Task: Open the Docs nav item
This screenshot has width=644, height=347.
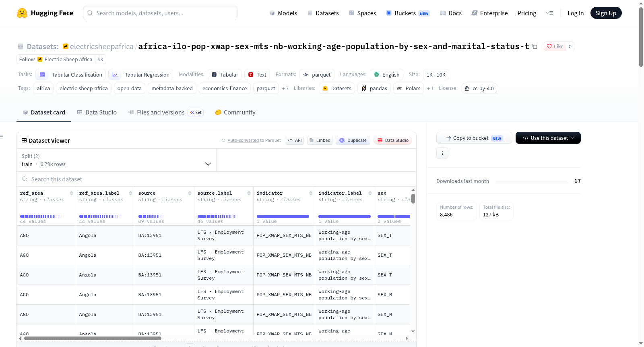Action: tap(451, 13)
